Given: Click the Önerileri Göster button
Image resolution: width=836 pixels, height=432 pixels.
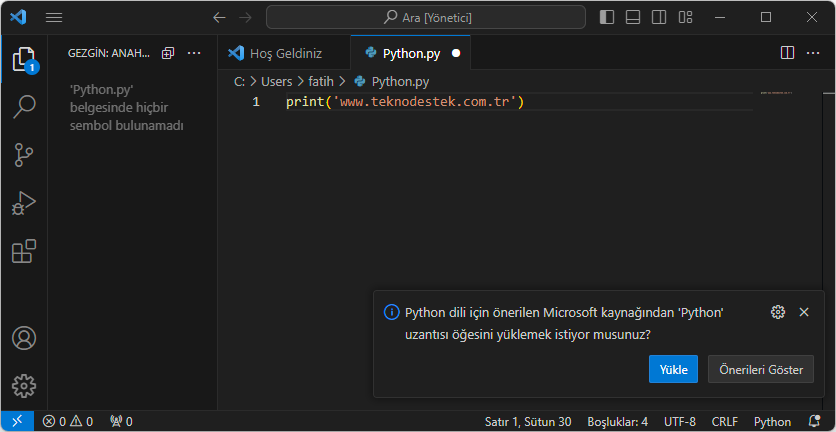Looking at the screenshot, I should (760, 369).
